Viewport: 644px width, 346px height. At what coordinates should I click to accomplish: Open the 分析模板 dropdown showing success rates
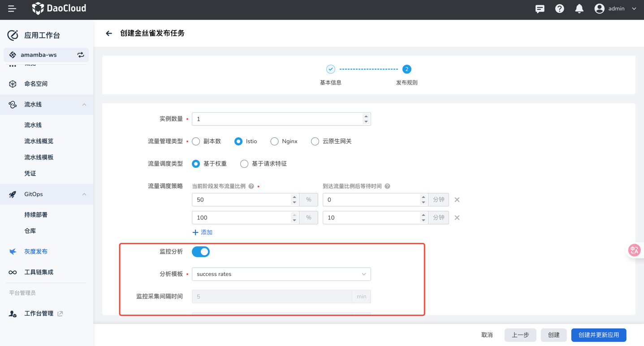pyautogui.click(x=281, y=274)
